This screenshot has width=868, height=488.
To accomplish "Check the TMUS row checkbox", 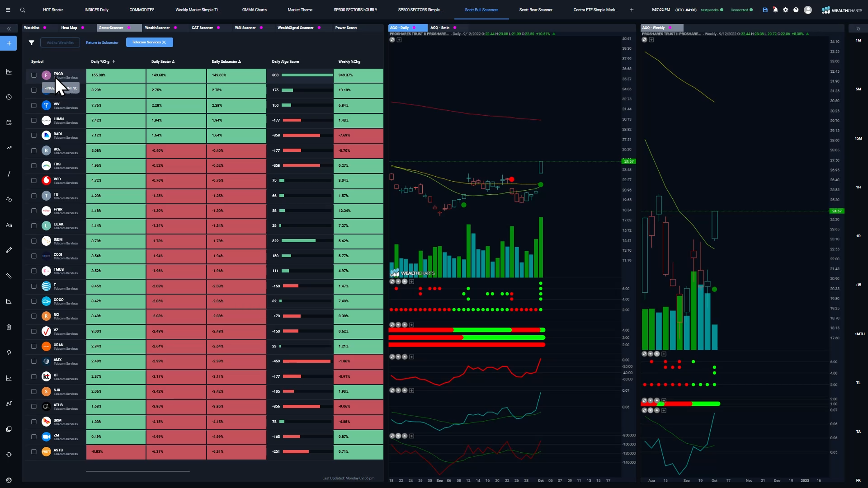I will 34,271.
